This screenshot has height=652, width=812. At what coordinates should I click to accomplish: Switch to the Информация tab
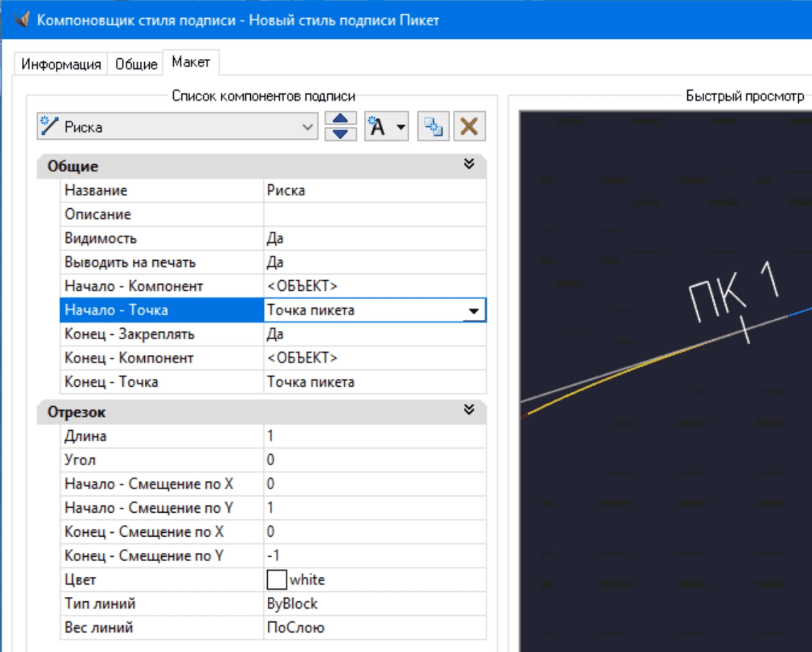coord(61,64)
